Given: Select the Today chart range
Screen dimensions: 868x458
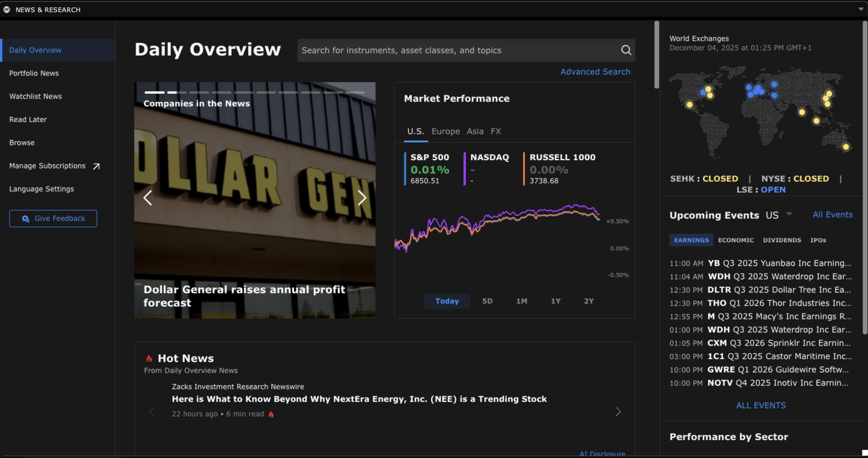Looking at the screenshot, I should [447, 301].
